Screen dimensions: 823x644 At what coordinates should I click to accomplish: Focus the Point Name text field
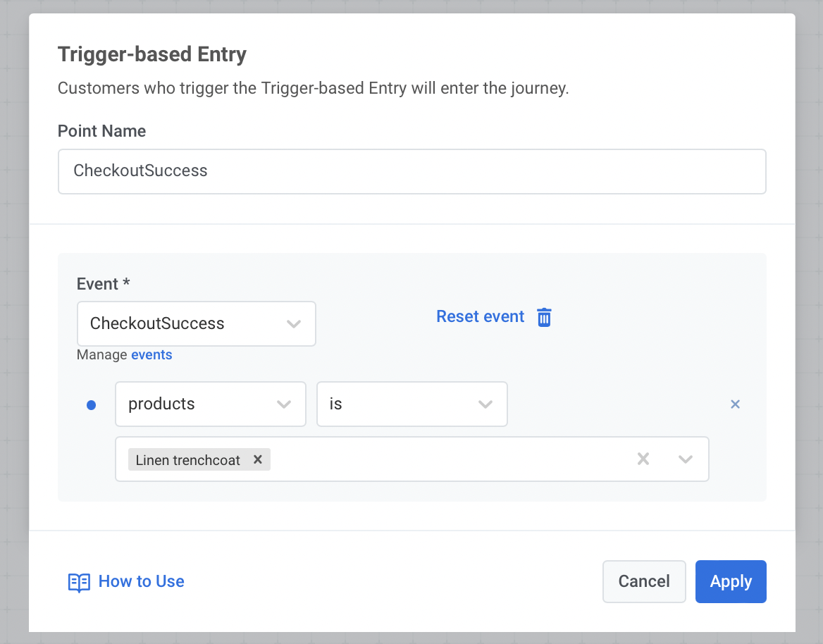(x=411, y=171)
